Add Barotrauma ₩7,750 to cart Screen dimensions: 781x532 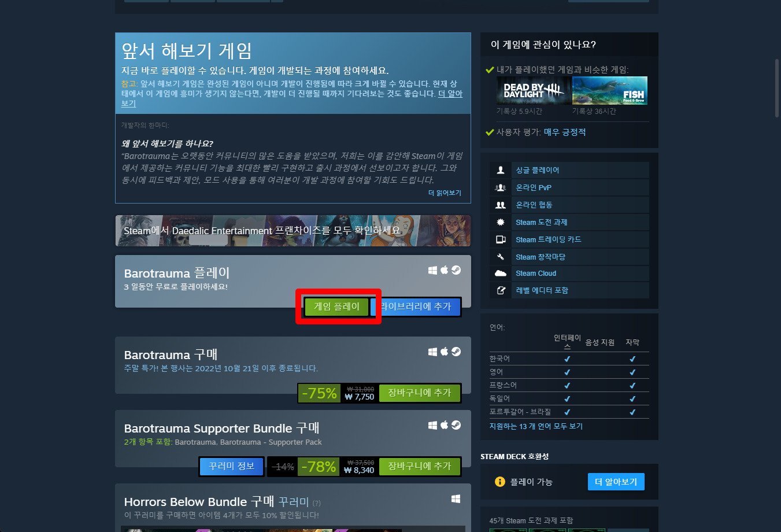tap(419, 393)
